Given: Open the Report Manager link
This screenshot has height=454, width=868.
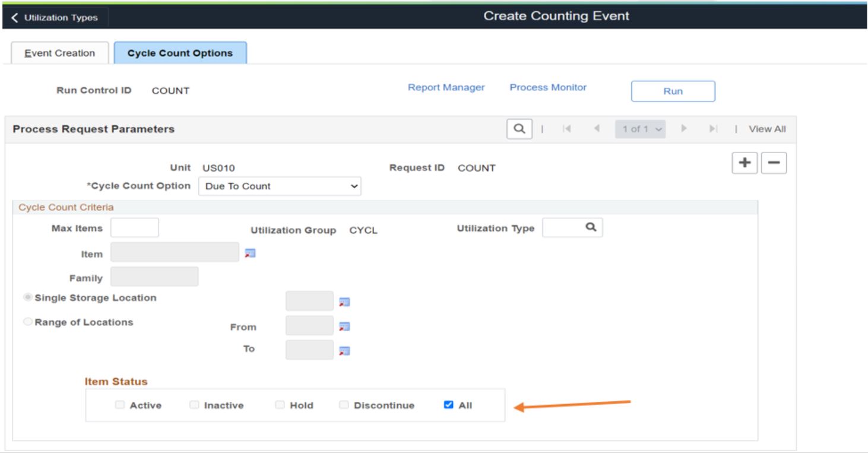Looking at the screenshot, I should point(446,88).
